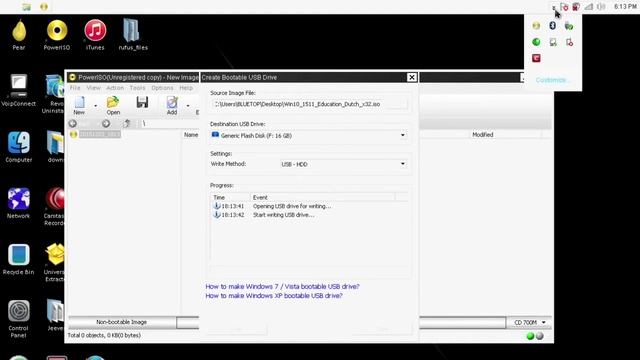Click the green circle icon in the tray popup
The width and height of the screenshot is (640, 360).
pos(536,42)
